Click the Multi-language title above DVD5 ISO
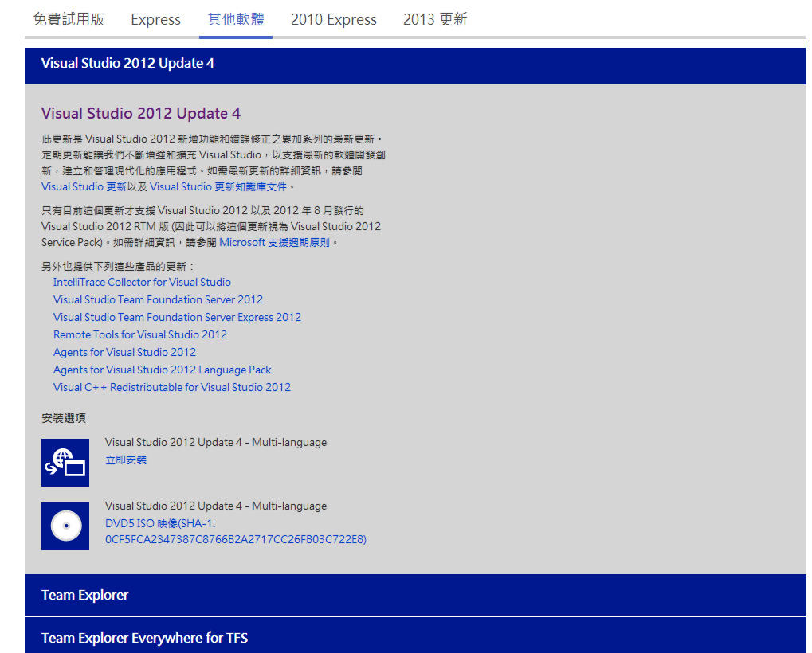 pyautogui.click(x=216, y=506)
